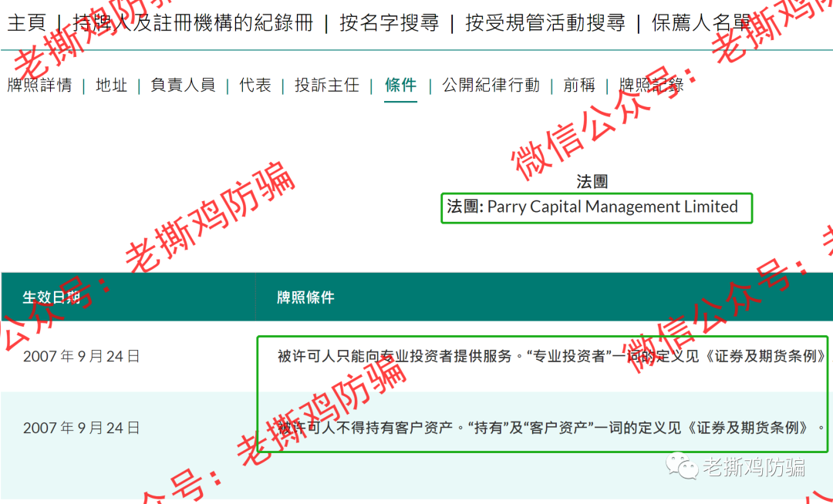
Task: Switch to 投訴主任 tab
Action: click(327, 86)
